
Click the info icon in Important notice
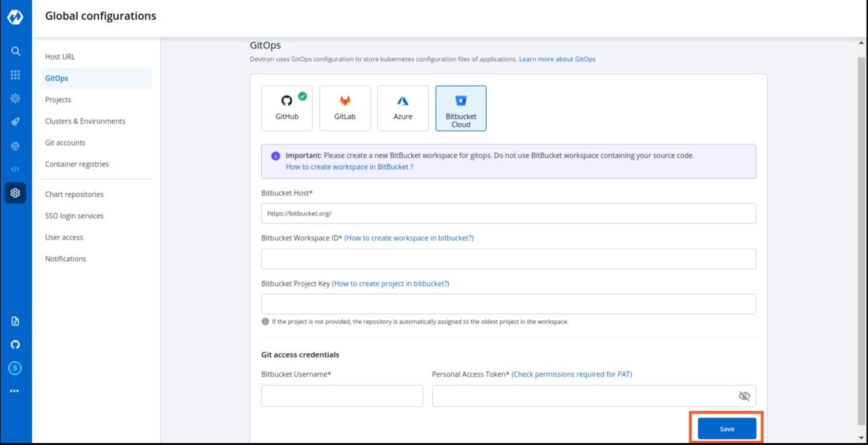click(275, 156)
